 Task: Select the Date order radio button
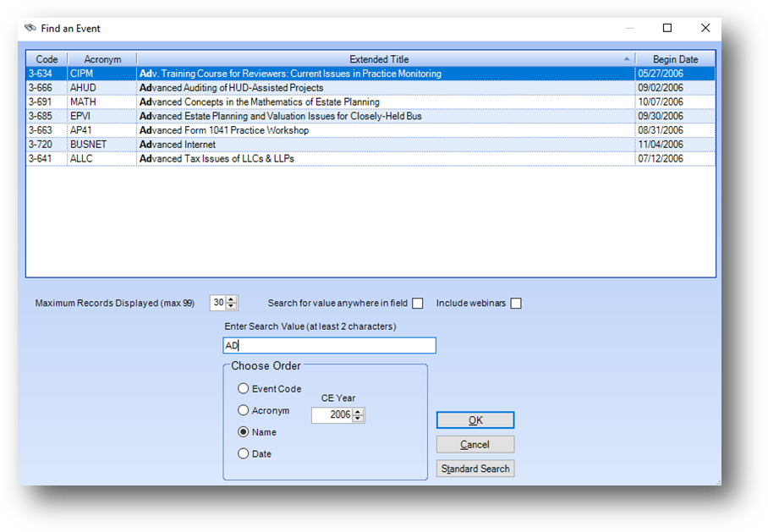pos(243,453)
